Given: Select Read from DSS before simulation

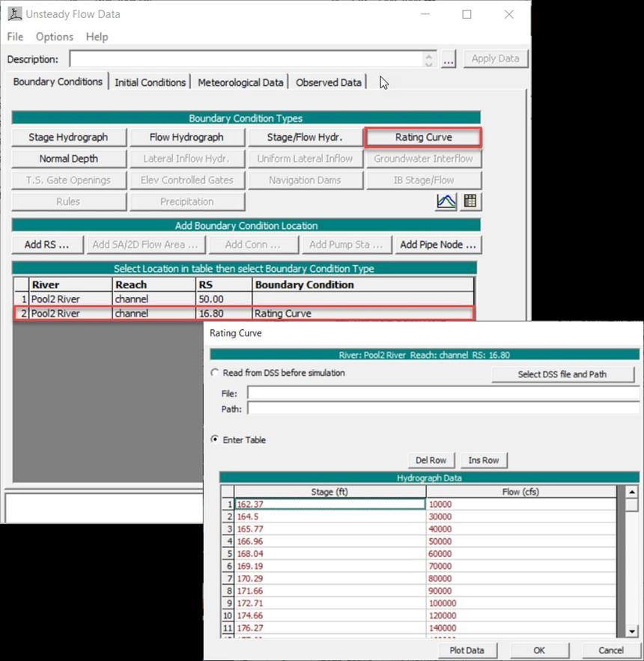Looking at the screenshot, I should (215, 373).
